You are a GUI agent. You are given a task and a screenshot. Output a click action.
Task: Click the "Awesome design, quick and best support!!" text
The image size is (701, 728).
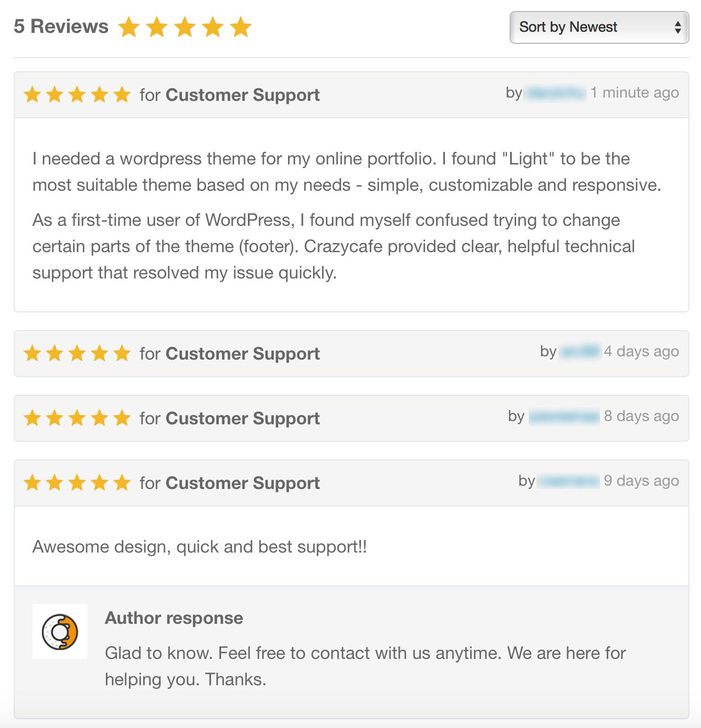click(x=200, y=547)
